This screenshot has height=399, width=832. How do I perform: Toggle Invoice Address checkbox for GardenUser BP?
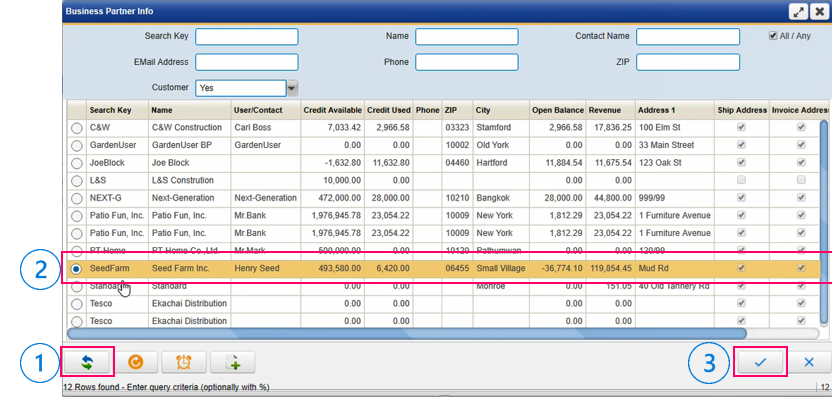tap(801, 145)
